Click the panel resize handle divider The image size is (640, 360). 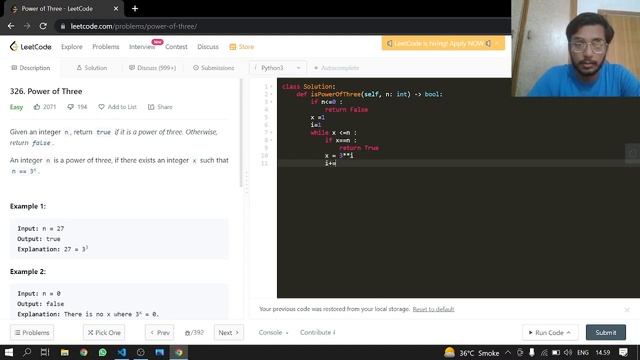(x=246, y=181)
